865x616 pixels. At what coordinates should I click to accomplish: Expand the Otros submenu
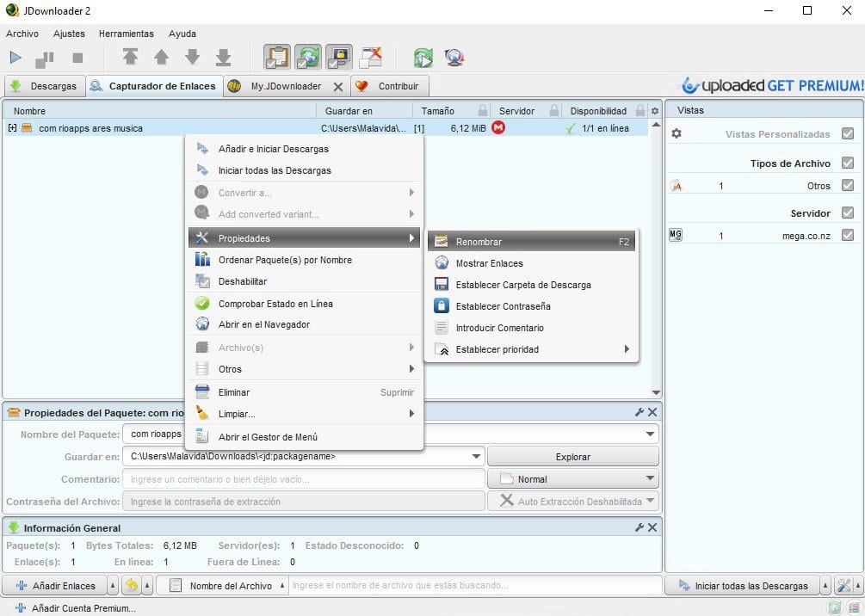[304, 369]
